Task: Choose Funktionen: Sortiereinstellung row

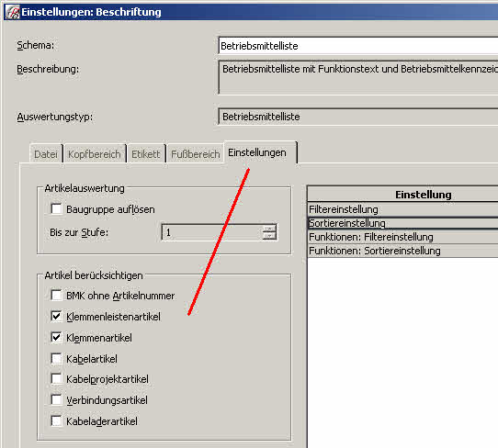Action: tap(402, 251)
